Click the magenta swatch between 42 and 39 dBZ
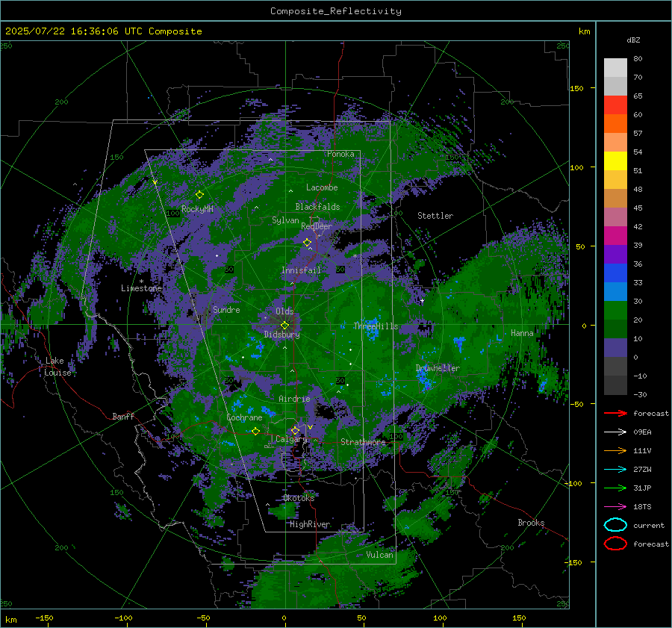 pyautogui.click(x=615, y=236)
